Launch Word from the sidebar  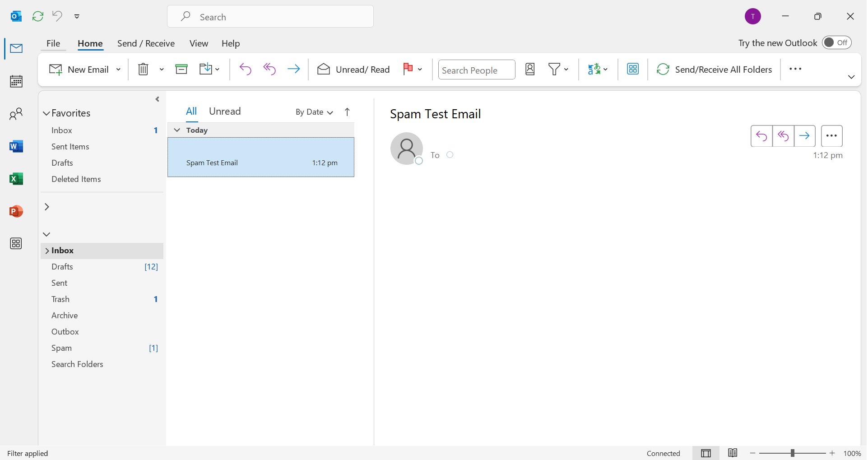point(16,146)
